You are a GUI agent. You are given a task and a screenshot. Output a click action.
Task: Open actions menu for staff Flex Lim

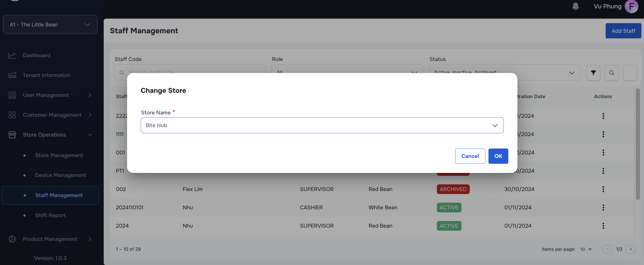coord(603,189)
